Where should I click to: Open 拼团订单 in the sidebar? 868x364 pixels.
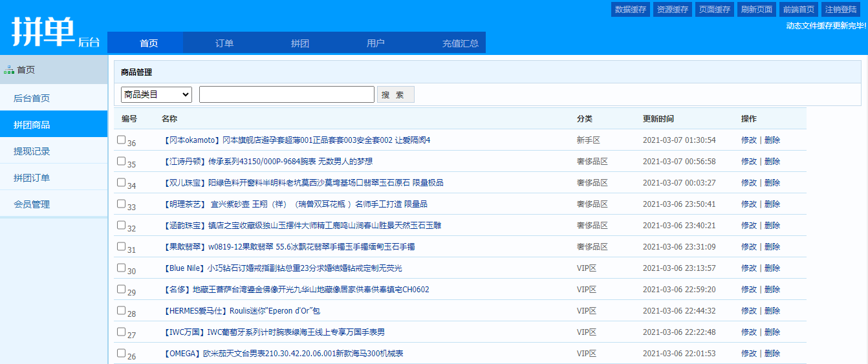pos(32,178)
